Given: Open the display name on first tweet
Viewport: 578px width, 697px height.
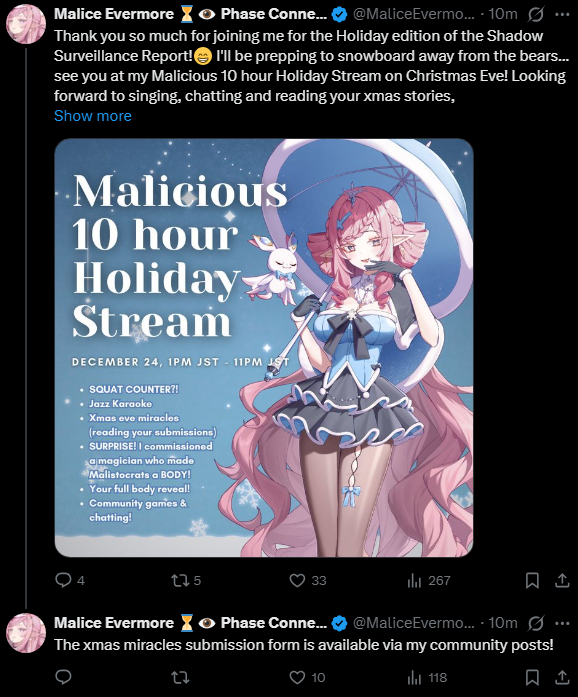Looking at the screenshot, I should click(190, 14).
